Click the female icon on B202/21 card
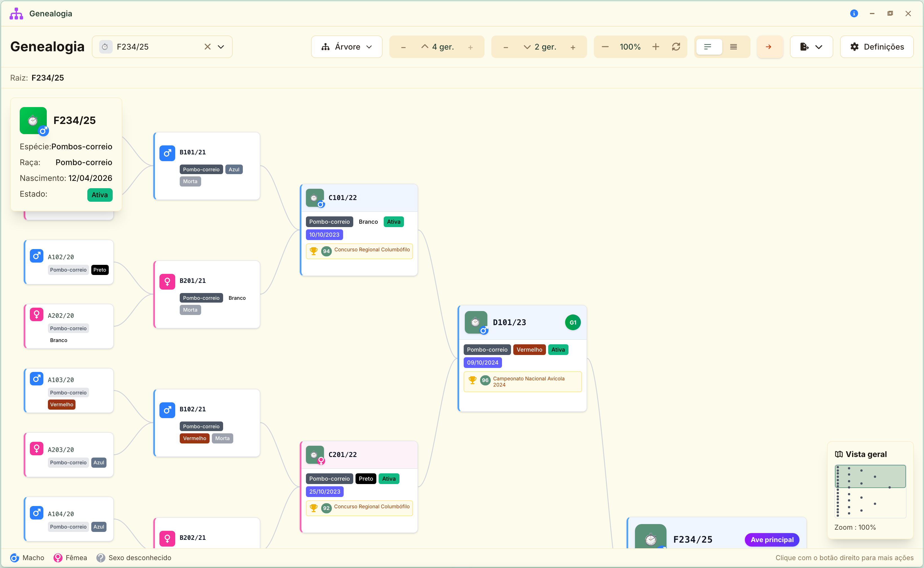The image size is (924, 568). pos(167,538)
